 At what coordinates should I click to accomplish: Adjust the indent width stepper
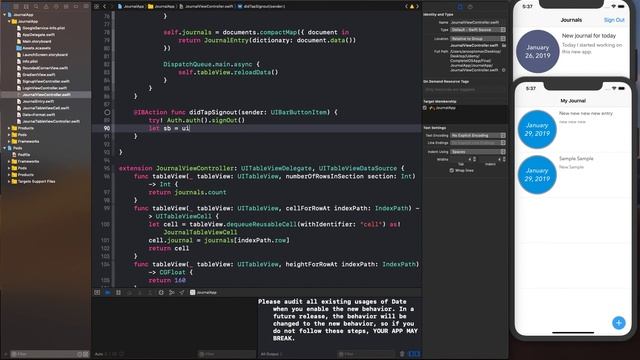click(x=504, y=159)
